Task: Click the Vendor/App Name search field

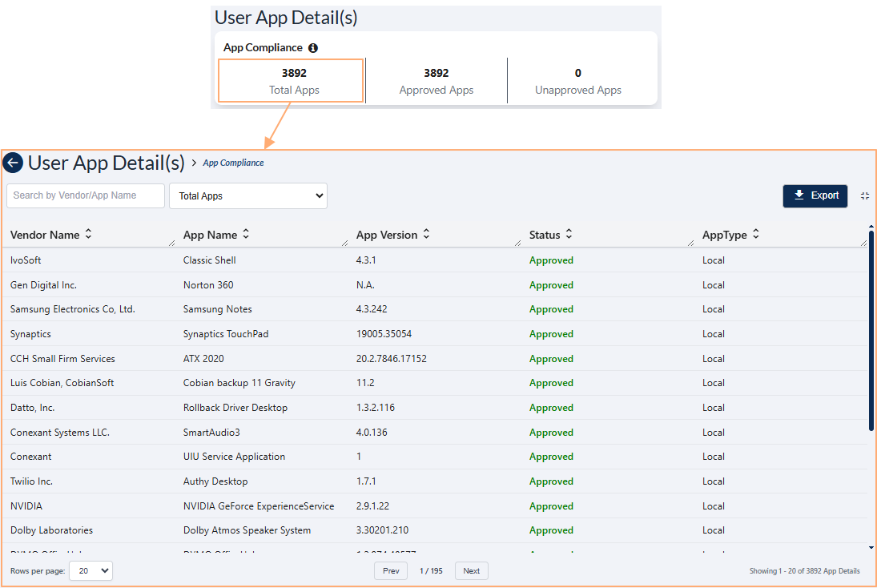Action: (85, 195)
